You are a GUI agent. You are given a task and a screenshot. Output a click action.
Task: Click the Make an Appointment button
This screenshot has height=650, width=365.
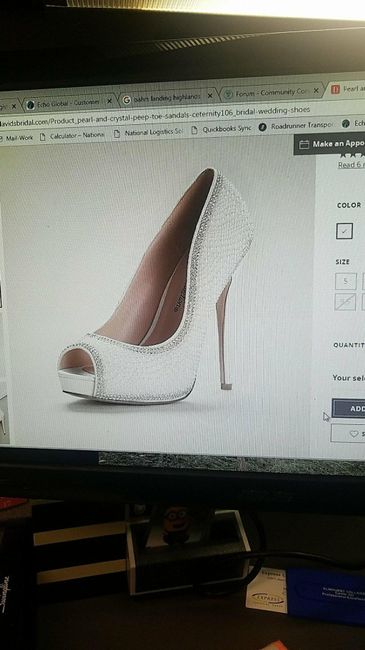(330, 144)
